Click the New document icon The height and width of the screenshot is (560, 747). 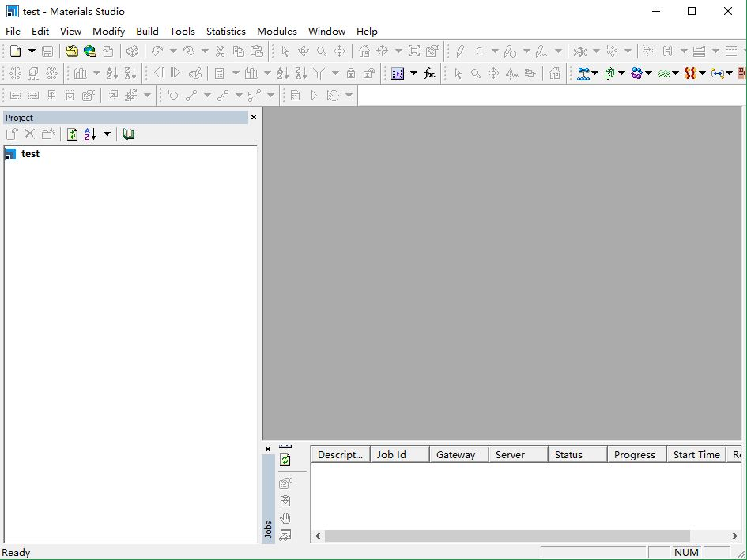click(15, 51)
